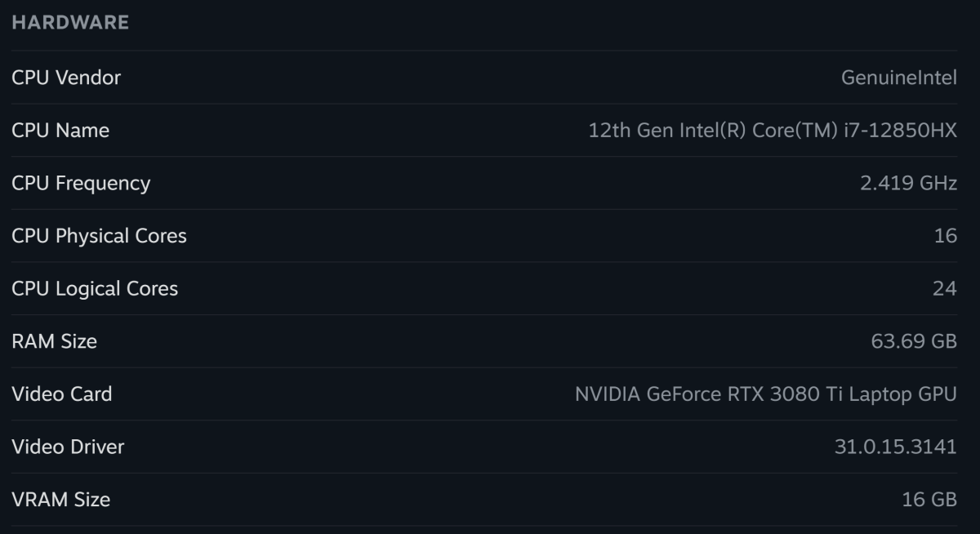The height and width of the screenshot is (534, 980).
Task: Click the HARDWARE section header
Action: tap(70, 23)
